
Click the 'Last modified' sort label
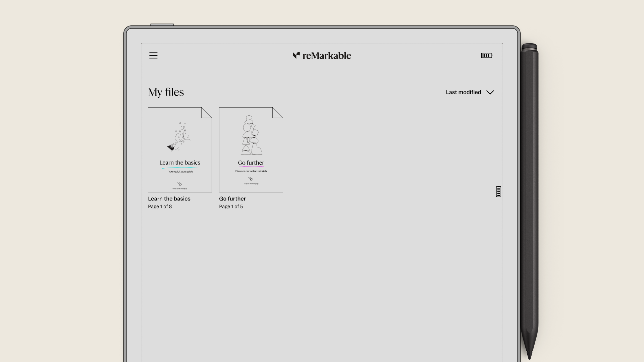(463, 92)
